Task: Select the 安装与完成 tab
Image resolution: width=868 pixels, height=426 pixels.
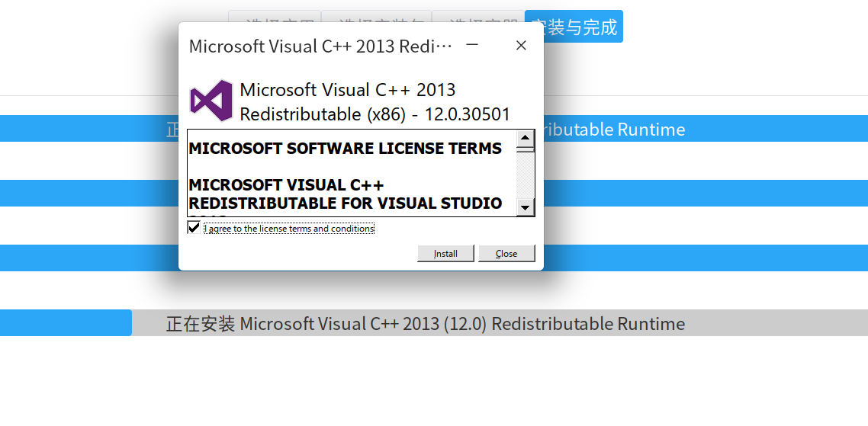Action: coord(574,26)
